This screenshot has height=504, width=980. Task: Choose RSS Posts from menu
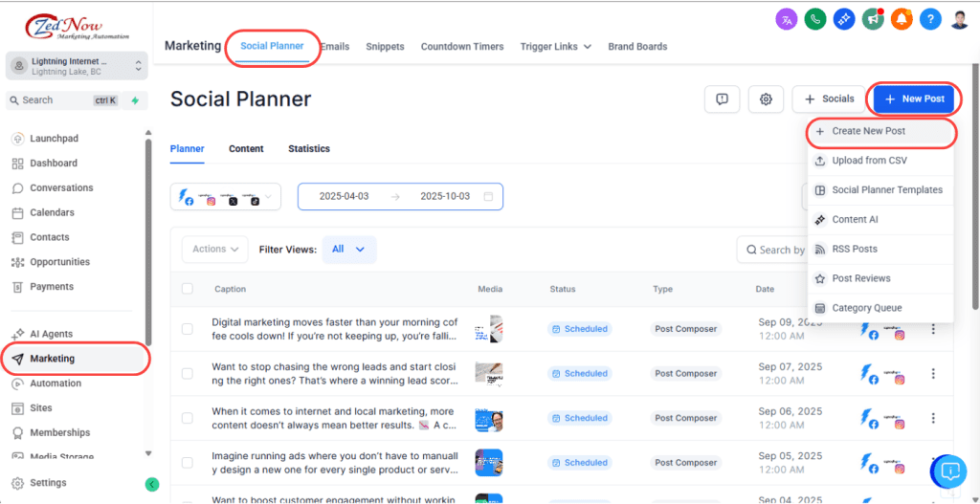880,249
